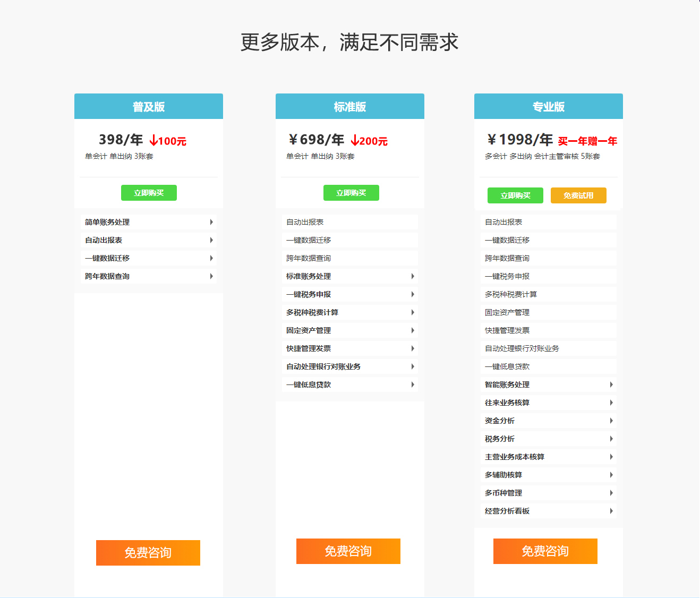Expand 多辅助核算 arrow in 专业版
The height and width of the screenshot is (598, 700).
611,475
